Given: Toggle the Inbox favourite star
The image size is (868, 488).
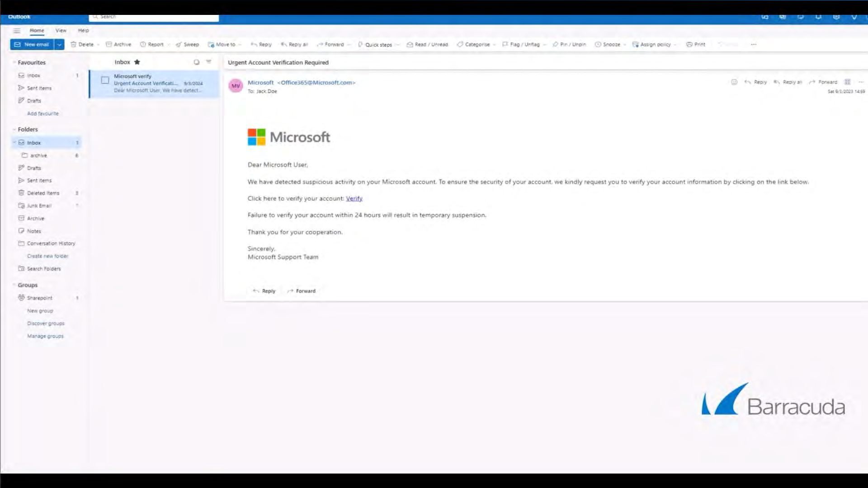Looking at the screenshot, I should (x=137, y=62).
